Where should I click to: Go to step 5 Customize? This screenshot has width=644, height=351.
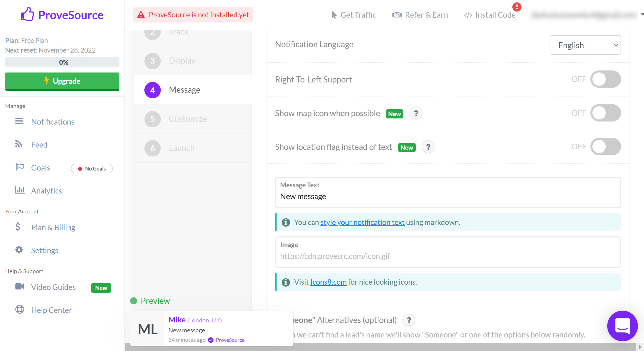coord(193,119)
